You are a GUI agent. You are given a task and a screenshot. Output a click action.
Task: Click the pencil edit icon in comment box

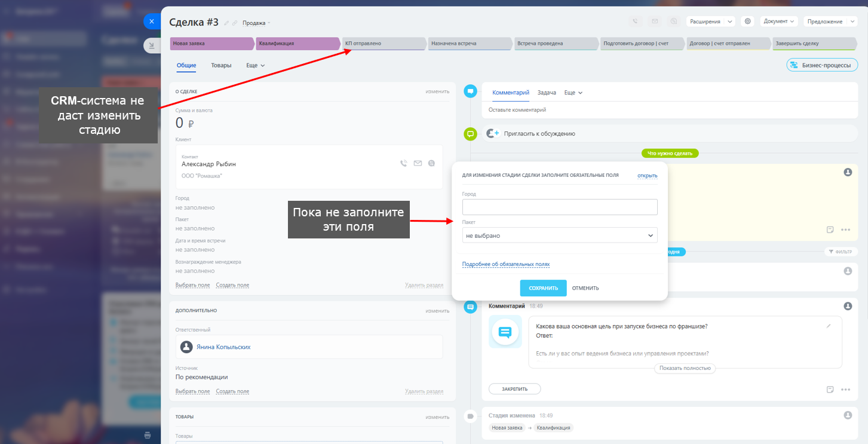click(x=828, y=326)
